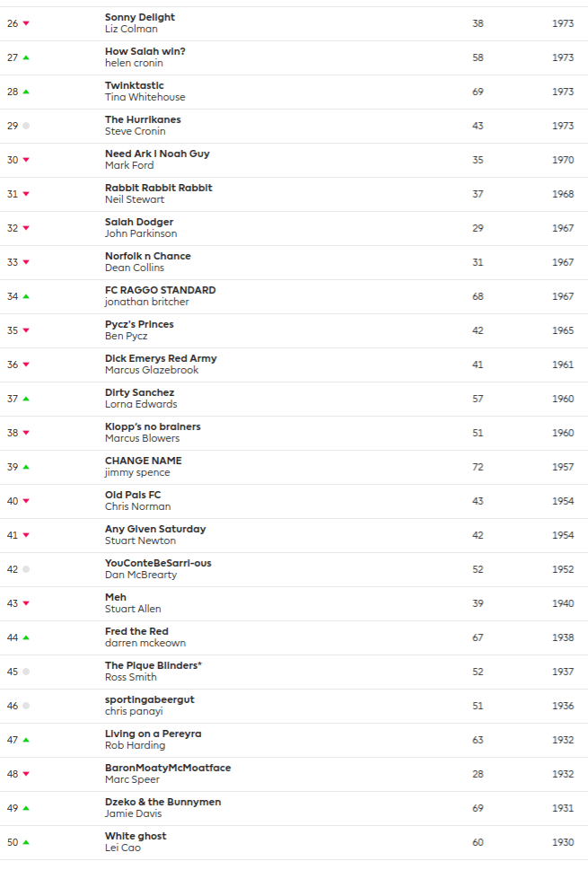Open the YouConteBeSarri-ous team
Viewport: 588px width, 870px height.
(x=158, y=563)
